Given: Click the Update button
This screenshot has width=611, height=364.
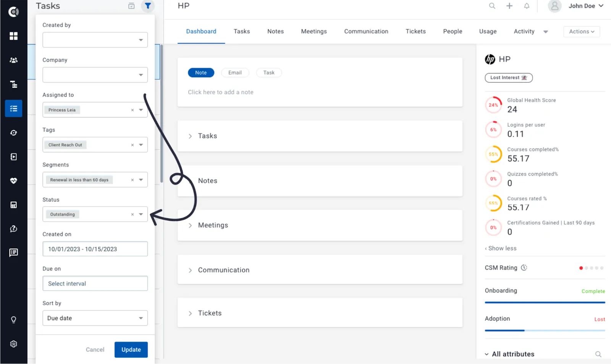Looking at the screenshot, I should click(131, 350).
